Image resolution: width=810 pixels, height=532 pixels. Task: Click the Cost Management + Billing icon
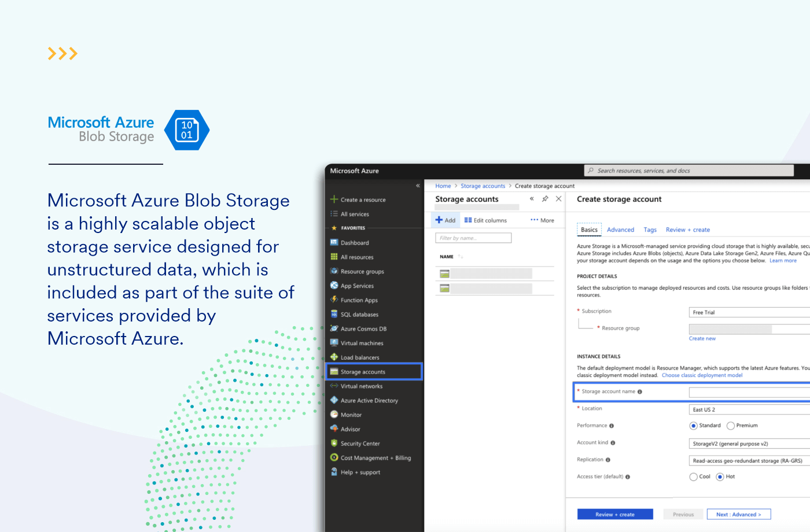pyautogui.click(x=334, y=457)
